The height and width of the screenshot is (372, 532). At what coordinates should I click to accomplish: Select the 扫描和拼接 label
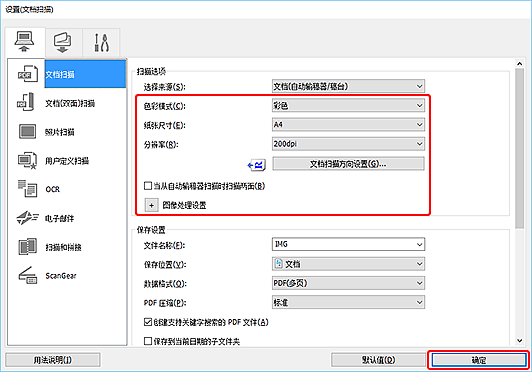click(63, 247)
